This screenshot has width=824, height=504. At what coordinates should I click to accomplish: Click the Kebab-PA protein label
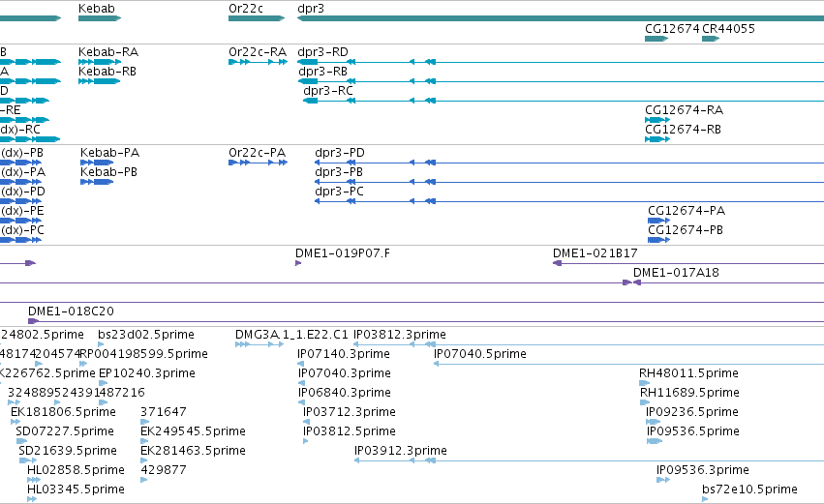[109, 153]
